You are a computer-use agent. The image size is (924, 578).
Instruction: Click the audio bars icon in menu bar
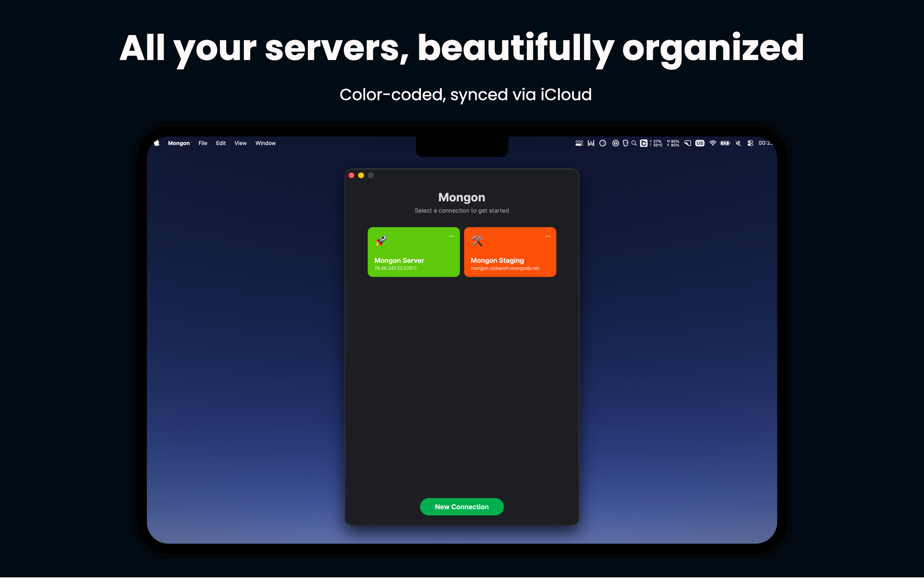point(591,143)
